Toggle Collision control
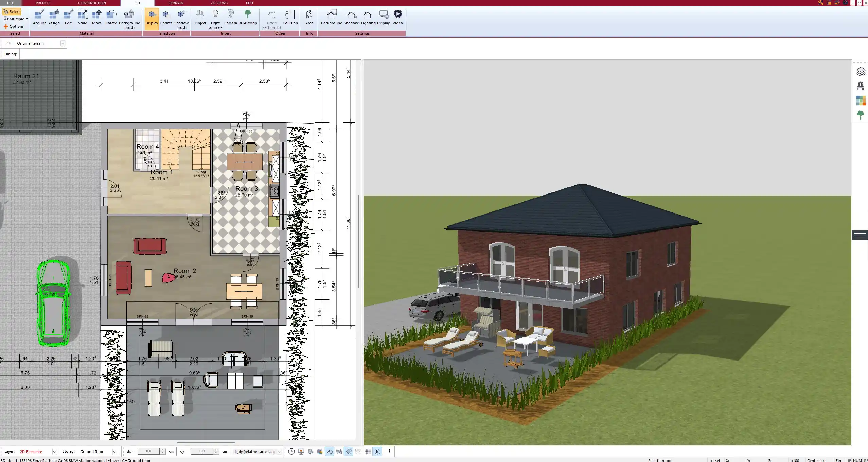Viewport: 868px width, 462px height. click(290, 18)
